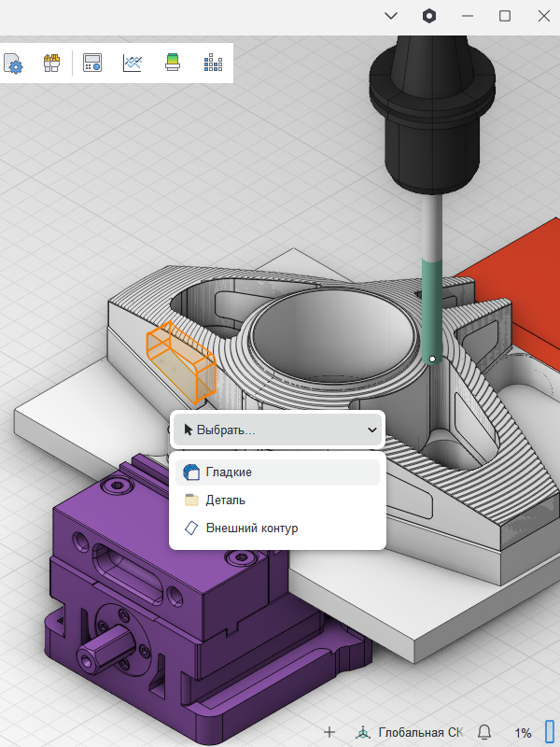Click the blue dot-grid toolbar icon
This screenshot has height=747, width=560.
click(x=213, y=63)
